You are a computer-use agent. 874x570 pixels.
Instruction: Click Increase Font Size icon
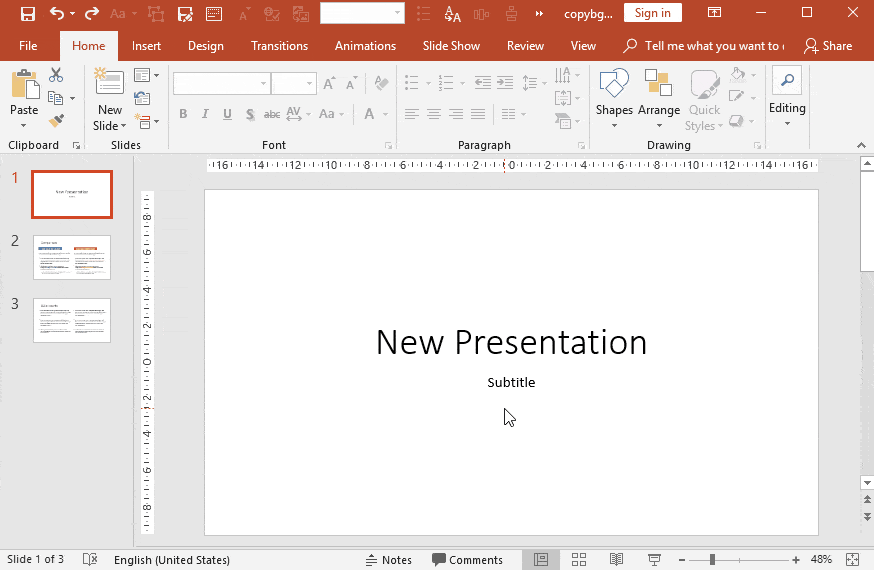tap(329, 84)
